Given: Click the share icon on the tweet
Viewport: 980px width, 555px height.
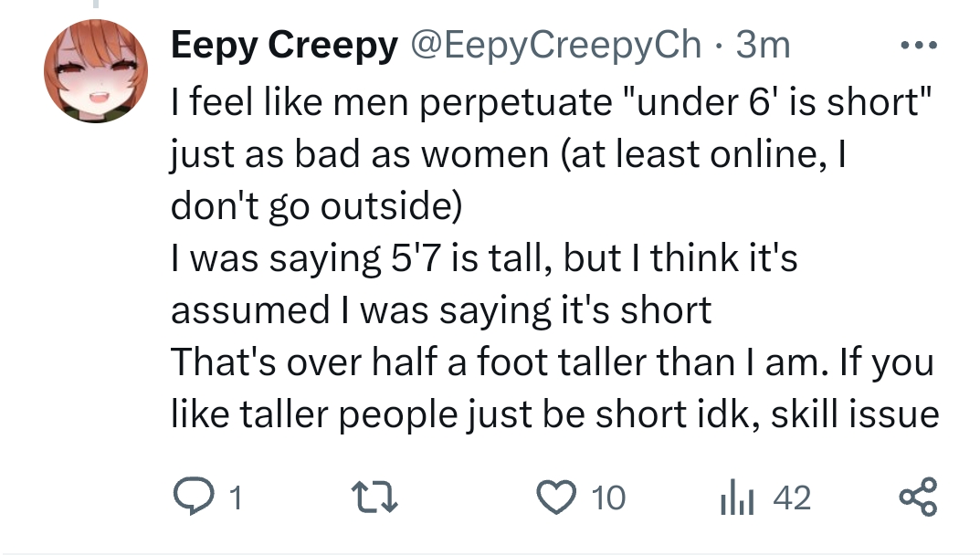Looking at the screenshot, I should coord(918,497).
